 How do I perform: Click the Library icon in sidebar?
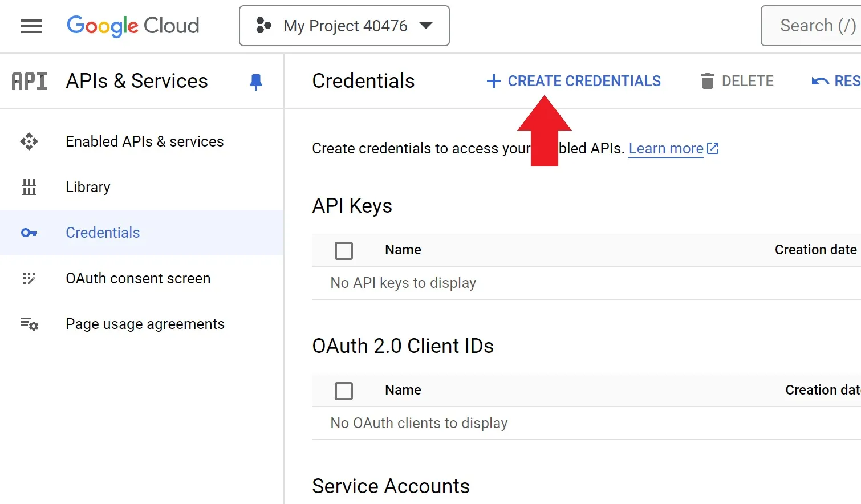tap(29, 187)
